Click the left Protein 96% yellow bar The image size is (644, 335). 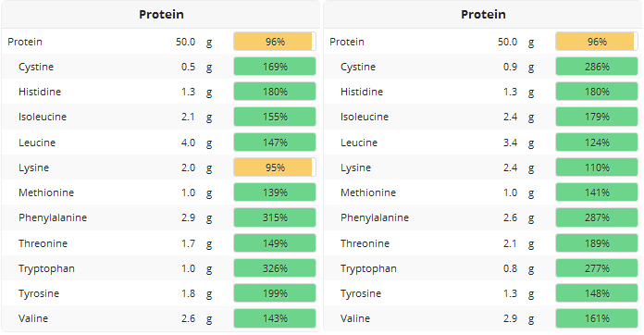point(275,42)
